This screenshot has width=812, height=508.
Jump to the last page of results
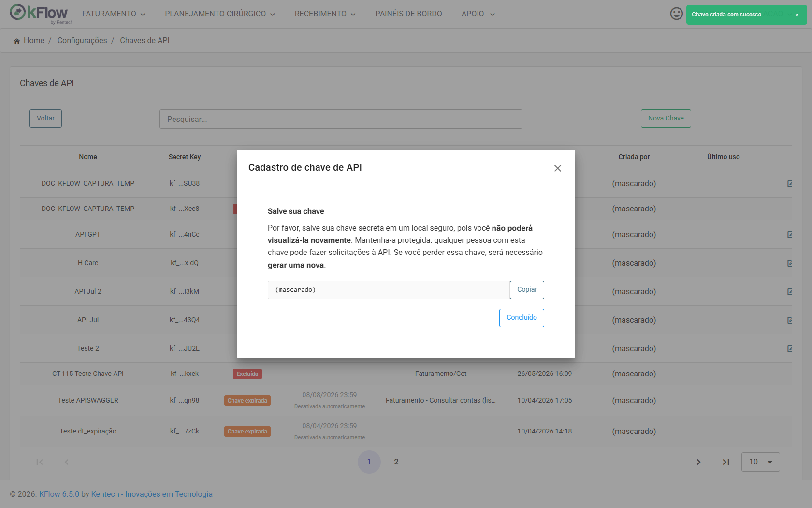click(726, 462)
